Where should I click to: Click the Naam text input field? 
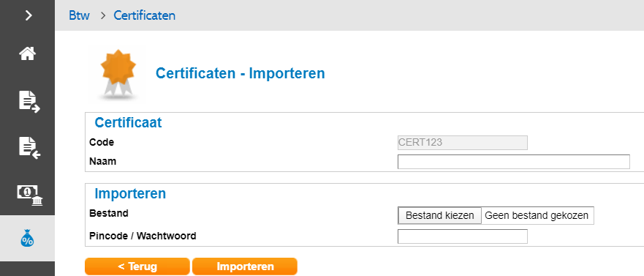pos(513,162)
